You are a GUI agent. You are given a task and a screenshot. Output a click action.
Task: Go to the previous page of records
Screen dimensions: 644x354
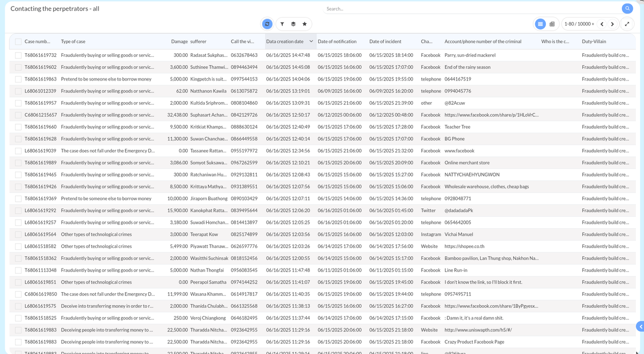[602, 24]
